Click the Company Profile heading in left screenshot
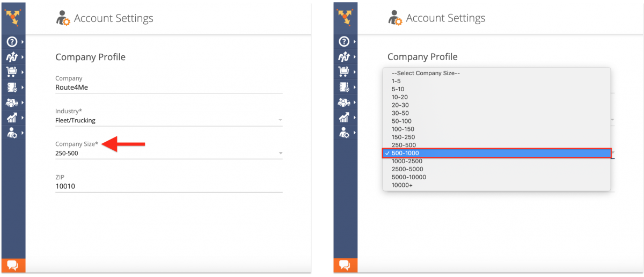This screenshot has height=277, width=644. [90, 57]
